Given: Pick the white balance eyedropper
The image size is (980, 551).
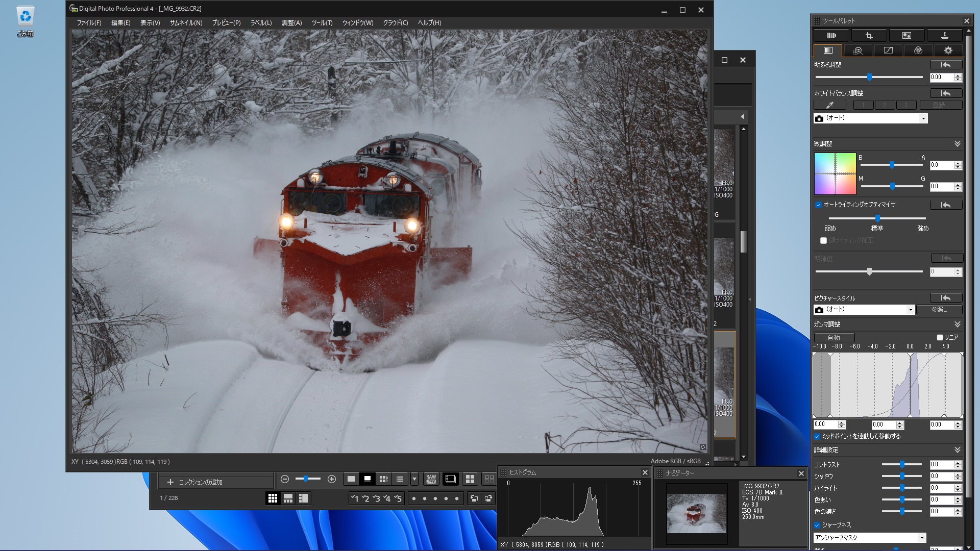Looking at the screenshot, I should click(x=830, y=105).
